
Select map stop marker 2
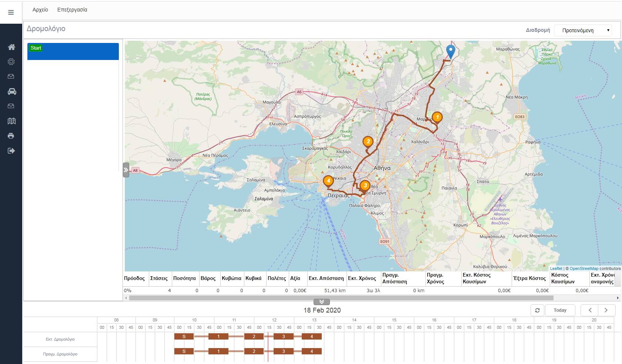(x=368, y=141)
